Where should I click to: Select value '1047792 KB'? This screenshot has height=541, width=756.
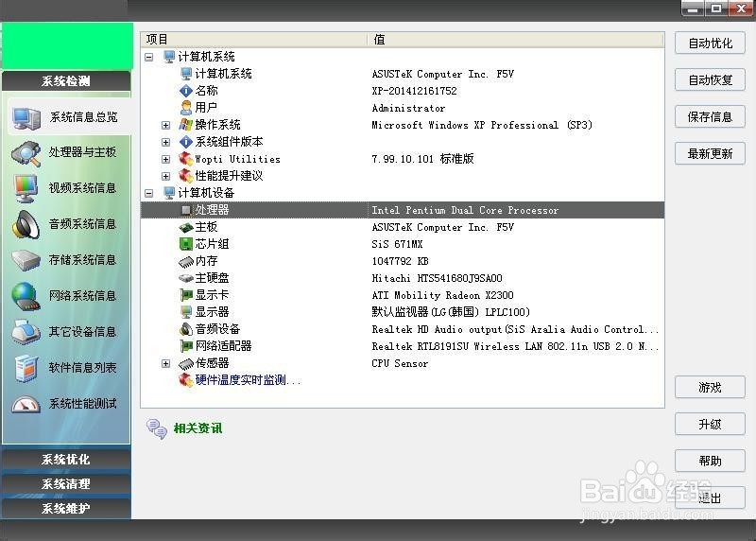(x=400, y=261)
